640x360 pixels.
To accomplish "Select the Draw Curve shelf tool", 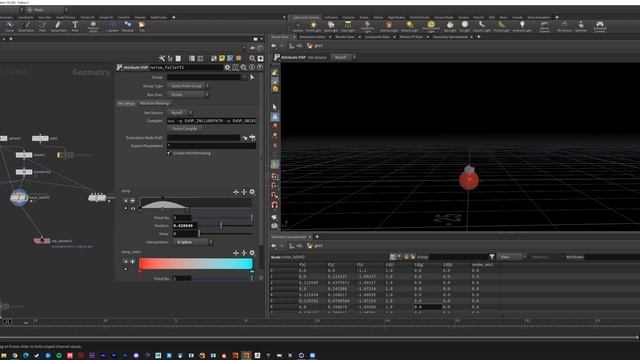I will coord(26,27).
